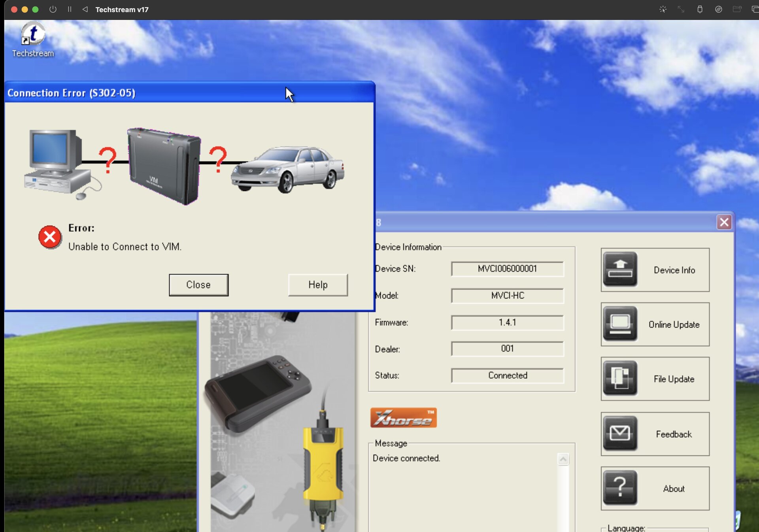
Task: Close the MVCI firmware tool window
Action: click(x=724, y=222)
